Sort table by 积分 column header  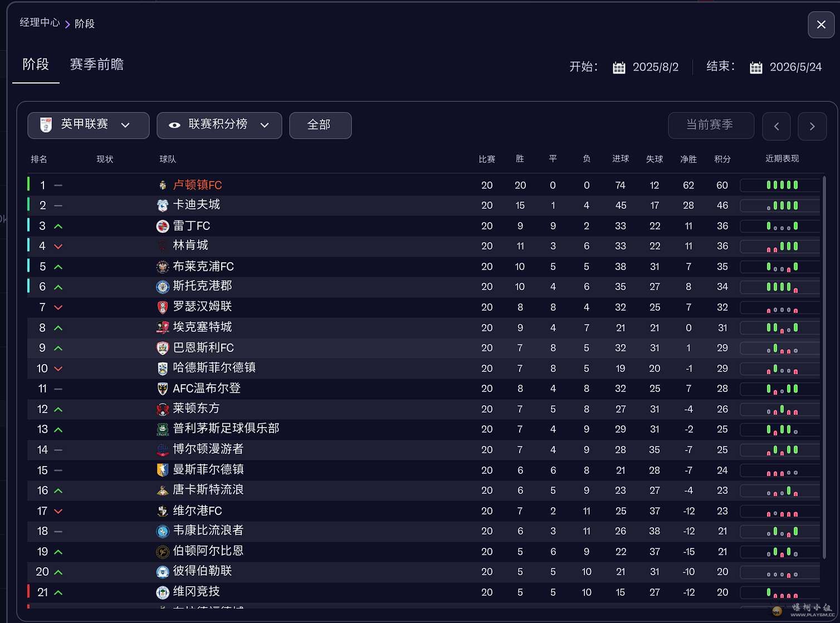tap(722, 159)
